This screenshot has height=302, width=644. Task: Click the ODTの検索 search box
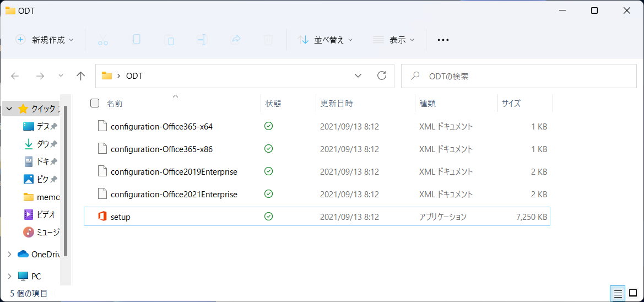pyautogui.click(x=518, y=76)
